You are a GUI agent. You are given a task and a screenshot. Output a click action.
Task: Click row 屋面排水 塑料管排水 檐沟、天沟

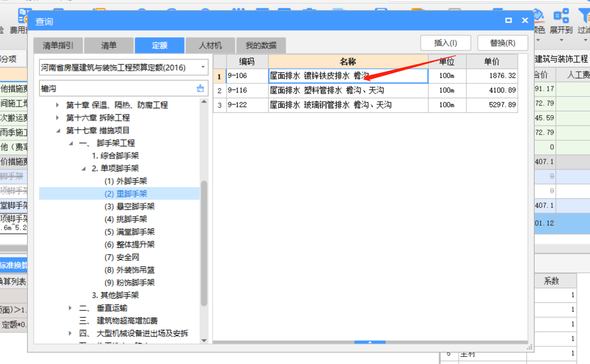click(x=348, y=90)
